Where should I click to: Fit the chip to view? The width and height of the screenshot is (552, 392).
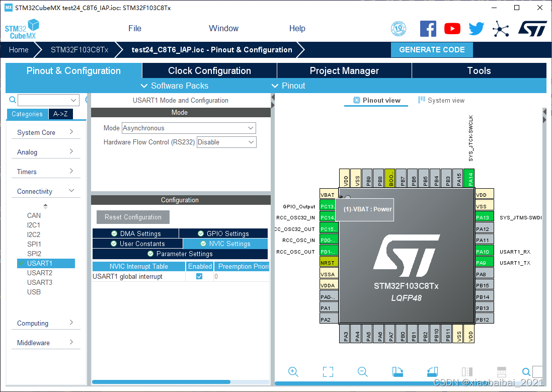tap(328, 371)
